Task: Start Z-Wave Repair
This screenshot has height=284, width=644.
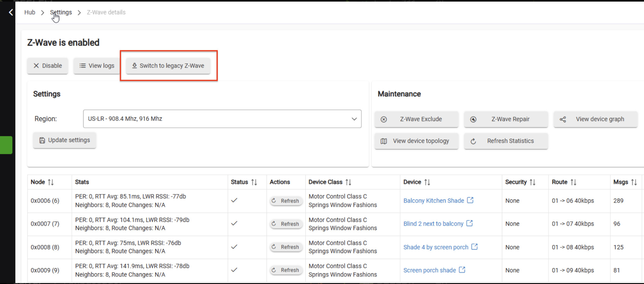Action: [x=506, y=119]
